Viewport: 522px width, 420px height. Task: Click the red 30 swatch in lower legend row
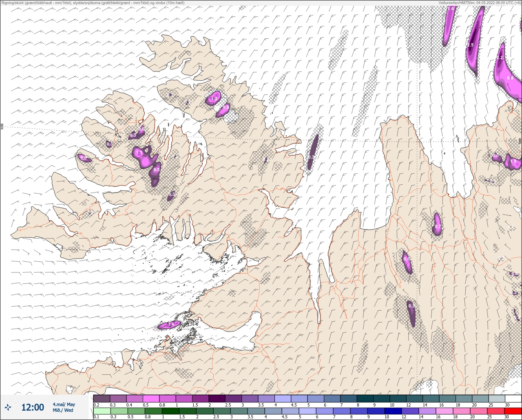tap(513, 411)
